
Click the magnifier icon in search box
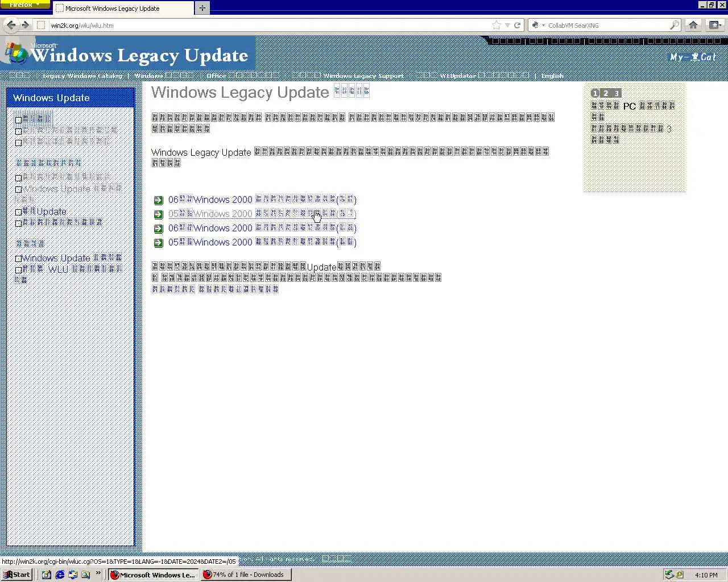pos(674,25)
